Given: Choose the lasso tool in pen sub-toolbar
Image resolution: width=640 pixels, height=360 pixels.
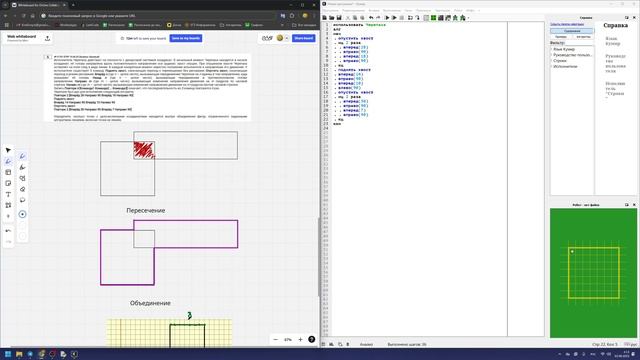Looking at the screenshot, I should point(22,200).
